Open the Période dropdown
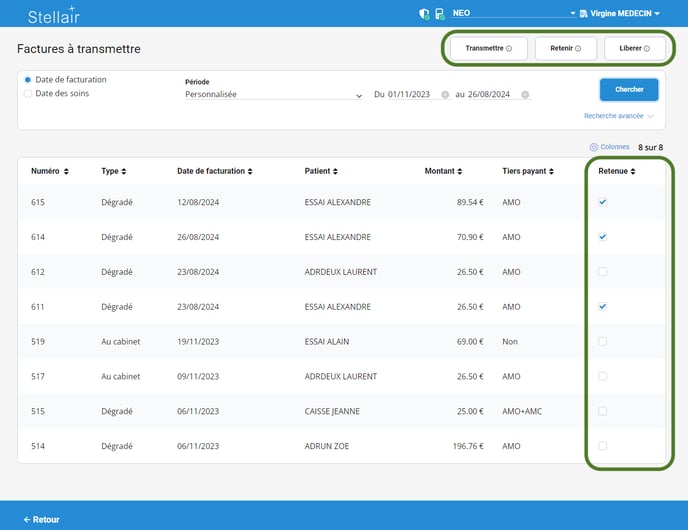688x530 pixels. click(273, 95)
